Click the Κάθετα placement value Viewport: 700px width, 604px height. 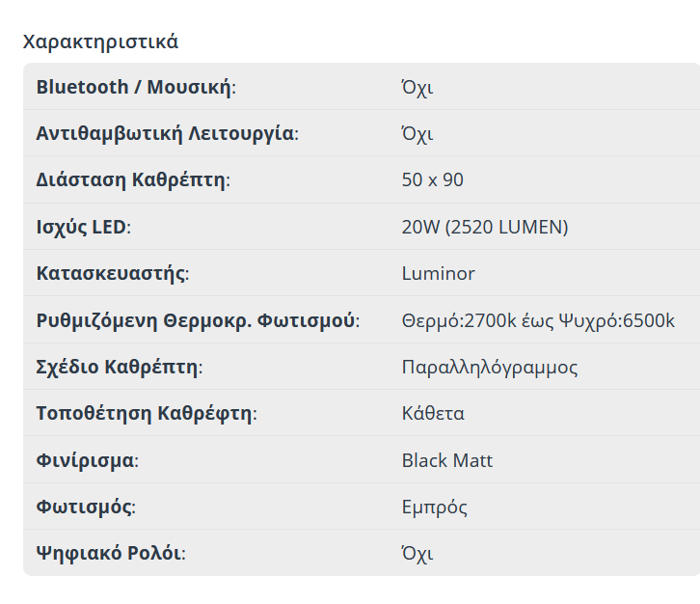(433, 413)
